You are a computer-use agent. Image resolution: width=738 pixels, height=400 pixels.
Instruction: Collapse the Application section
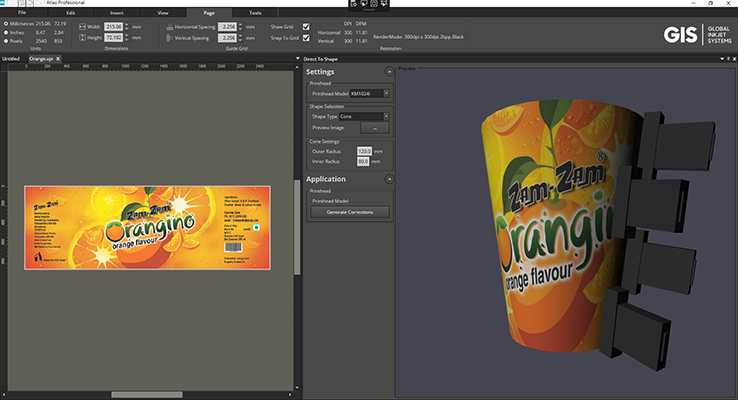coord(389,179)
